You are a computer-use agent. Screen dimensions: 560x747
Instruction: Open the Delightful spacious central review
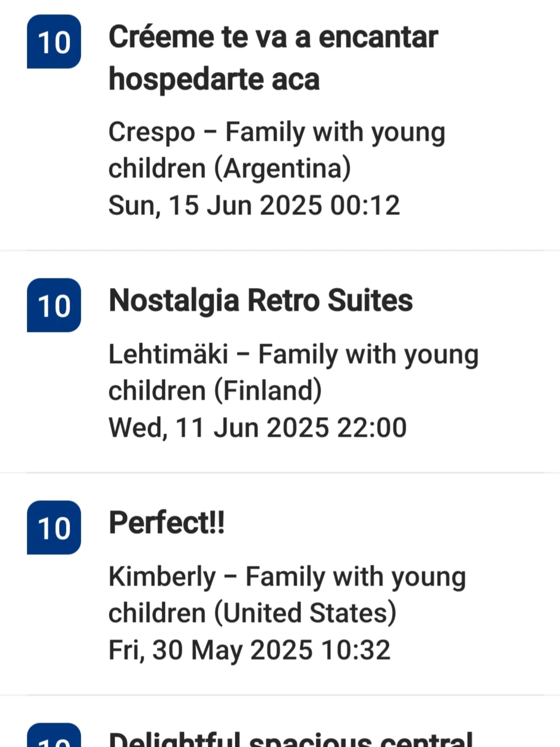coord(291,738)
